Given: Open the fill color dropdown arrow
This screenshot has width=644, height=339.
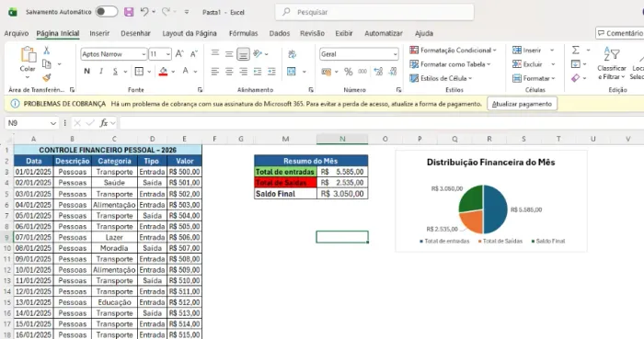Looking at the screenshot, I should point(173,72).
